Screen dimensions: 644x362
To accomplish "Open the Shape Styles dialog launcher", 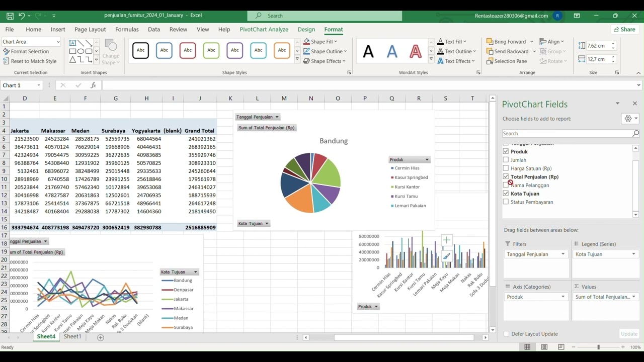I will 349,73.
